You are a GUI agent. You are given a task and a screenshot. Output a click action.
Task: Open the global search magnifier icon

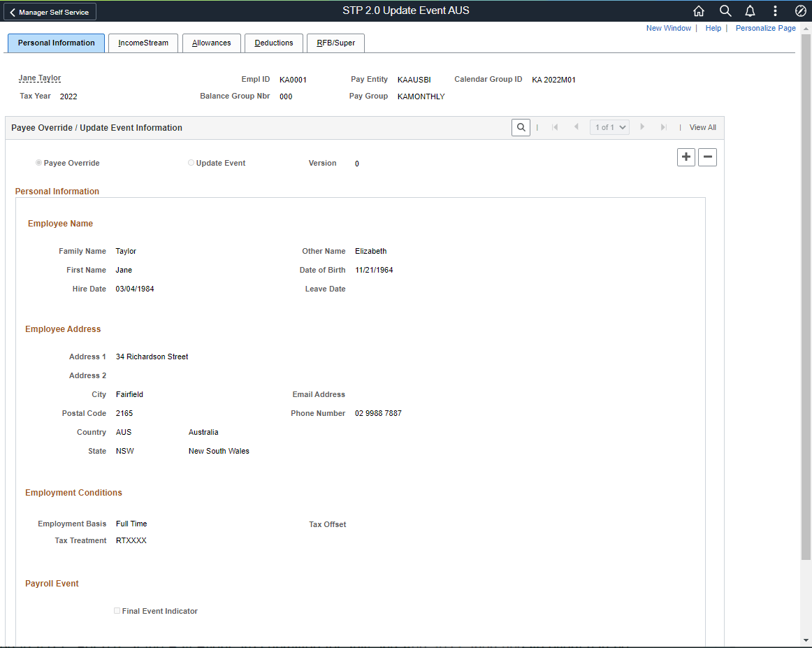click(725, 11)
